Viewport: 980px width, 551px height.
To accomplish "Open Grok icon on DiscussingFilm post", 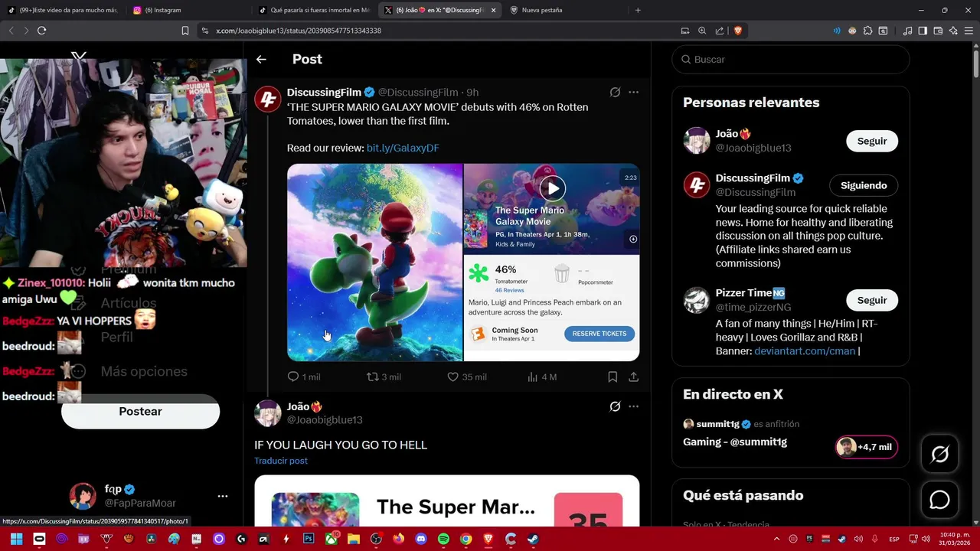I will [615, 92].
